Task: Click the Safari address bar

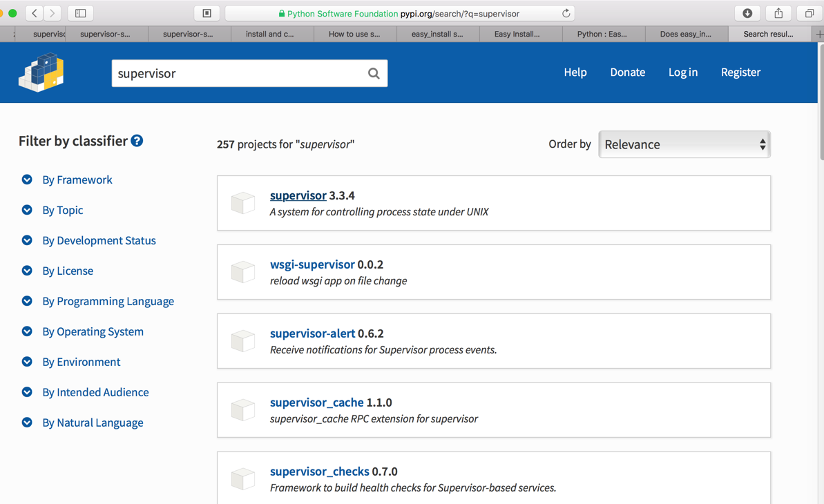Action: (x=399, y=14)
